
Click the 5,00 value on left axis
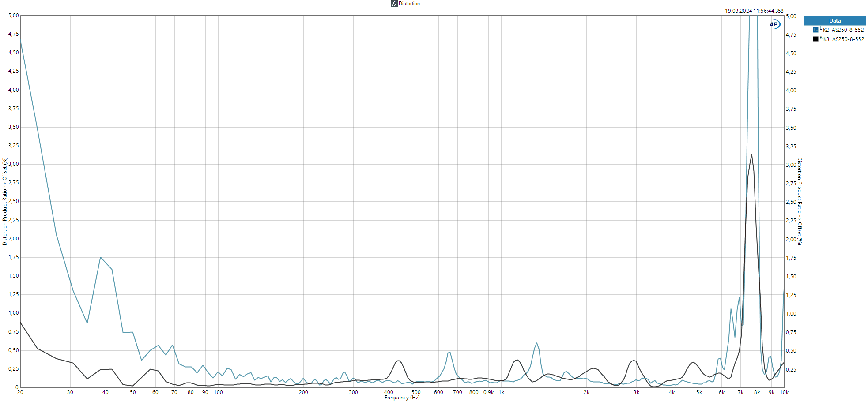tap(14, 15)
